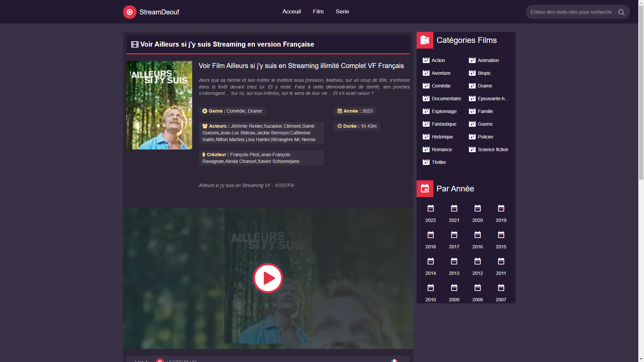Click the calendar icon above 2020
This screenshot has width=644, height=362.
478,208
